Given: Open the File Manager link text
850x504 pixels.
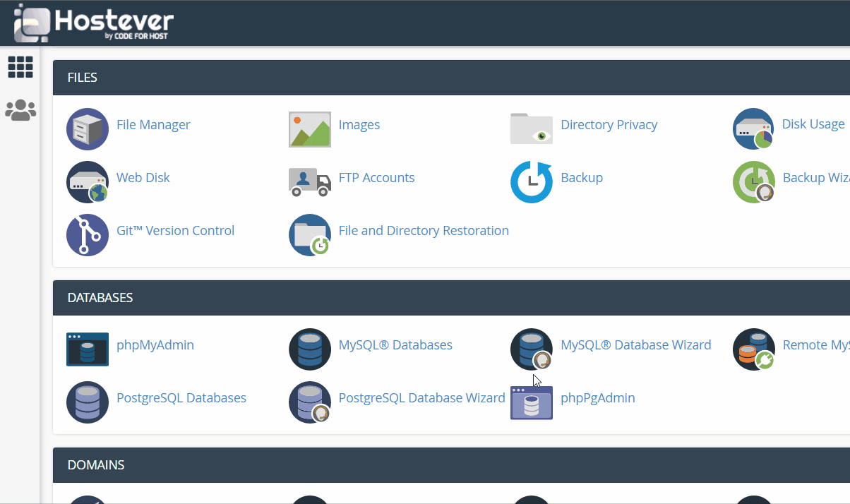Looking at the screenshot, I should [153, 125].
